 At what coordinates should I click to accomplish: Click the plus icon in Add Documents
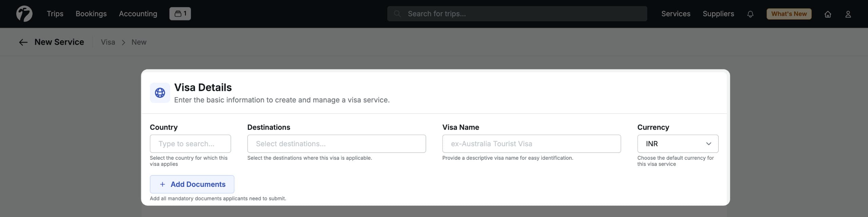click(x=162, y=184)
